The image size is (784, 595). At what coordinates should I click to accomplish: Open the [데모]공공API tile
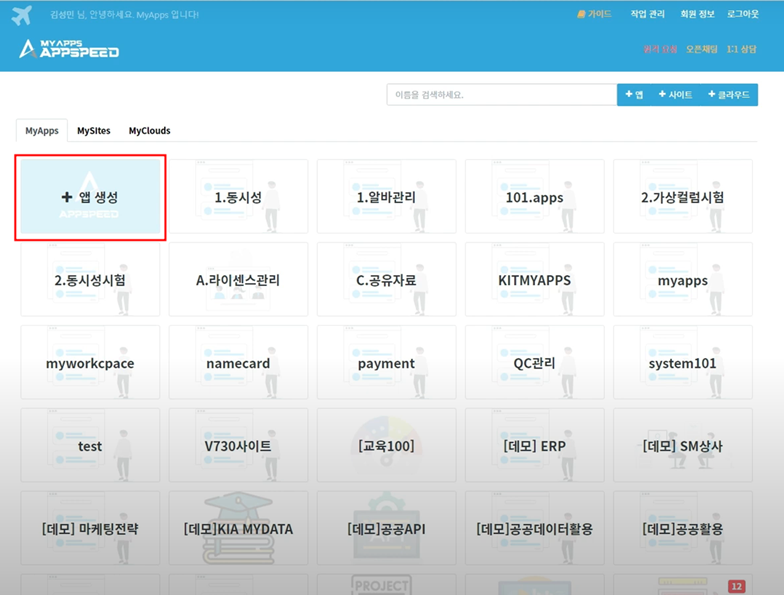click(386, 528)
